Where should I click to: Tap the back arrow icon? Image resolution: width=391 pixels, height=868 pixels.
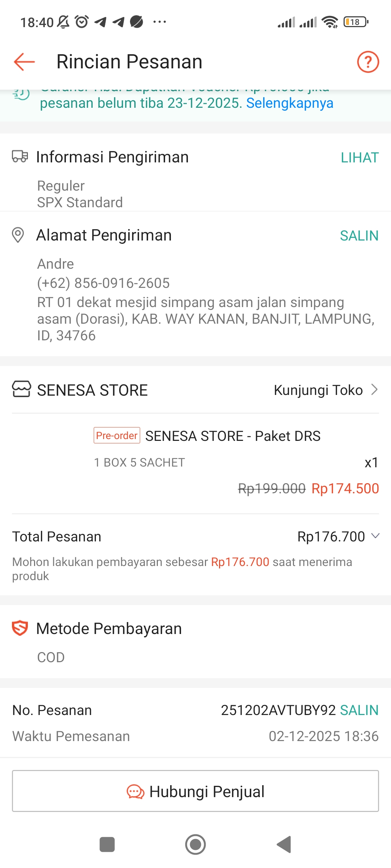pos(24,62)
